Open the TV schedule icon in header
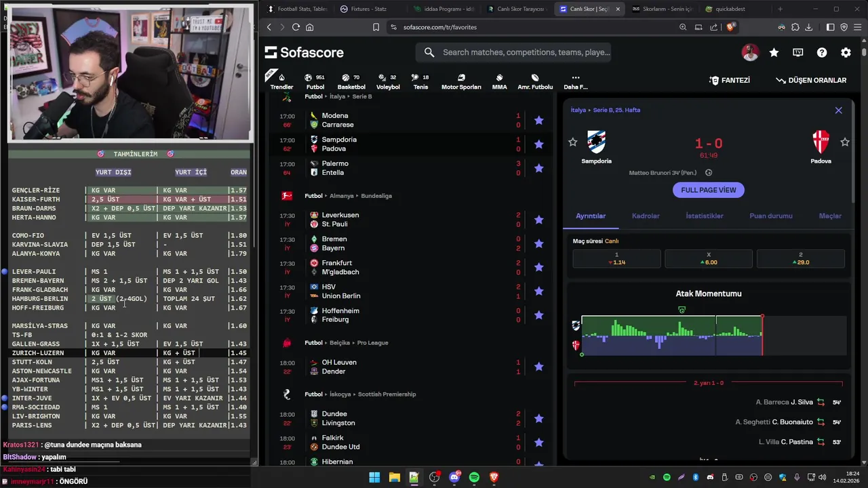The width and height of the screenshot is (868, 488). point(798,52)
